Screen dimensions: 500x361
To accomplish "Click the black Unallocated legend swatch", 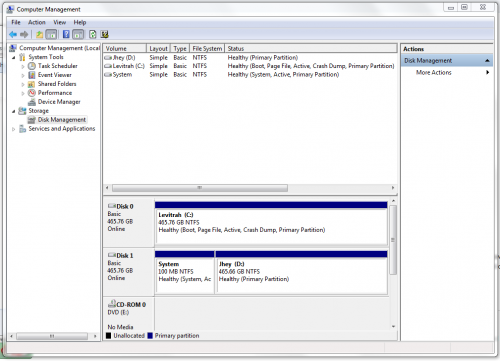I will coord(108,336).
